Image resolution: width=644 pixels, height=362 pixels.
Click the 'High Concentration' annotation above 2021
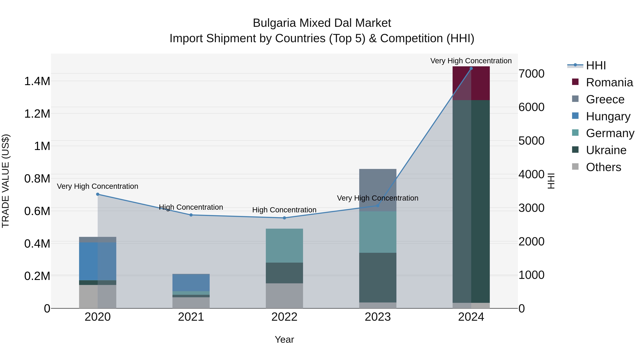point(191,207)
